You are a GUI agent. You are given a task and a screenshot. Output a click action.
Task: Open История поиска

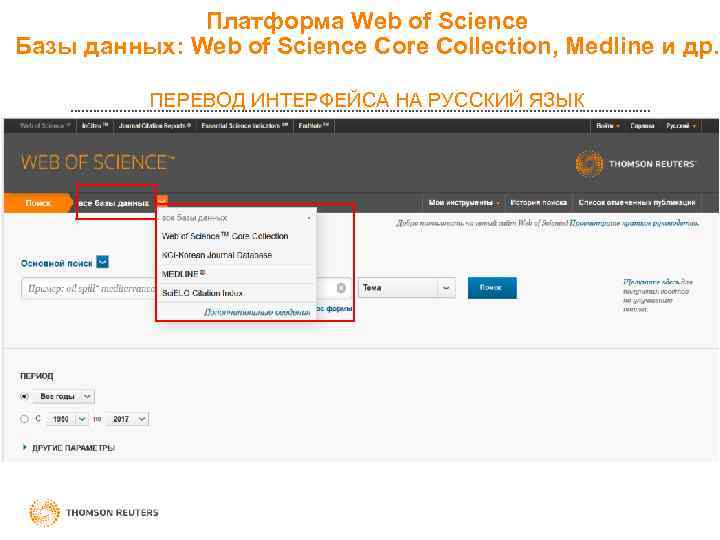(539, 202)
